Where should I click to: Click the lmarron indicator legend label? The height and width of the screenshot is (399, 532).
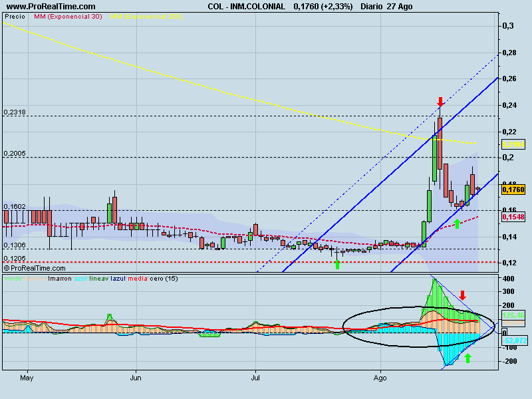pyautogui.click(x=60, y=279)
